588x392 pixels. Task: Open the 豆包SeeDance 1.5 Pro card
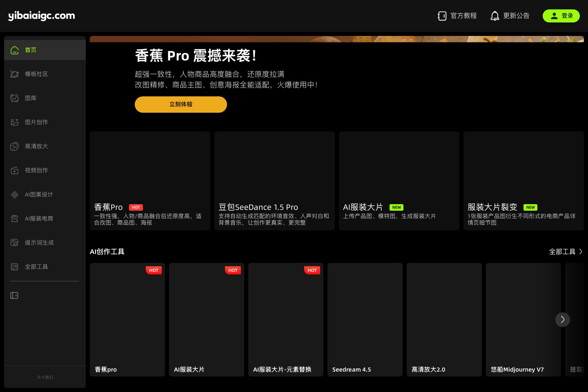[274, 181]
